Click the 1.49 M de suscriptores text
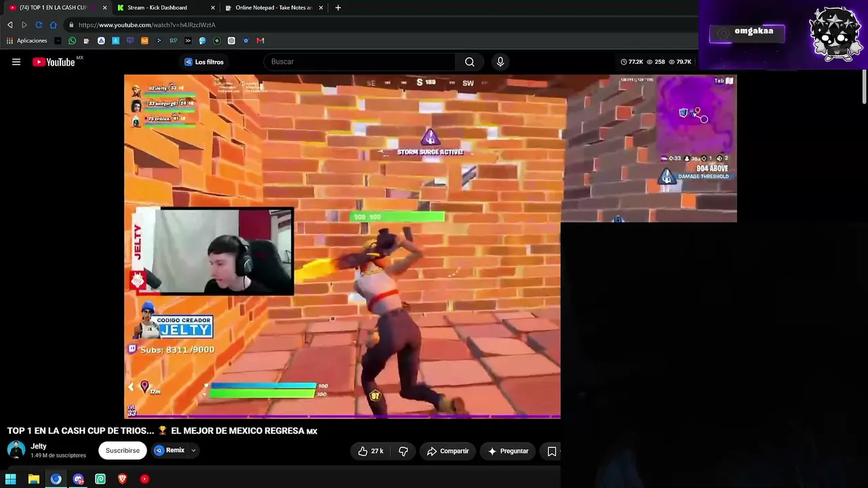868x488 pixels. point(58,455)
